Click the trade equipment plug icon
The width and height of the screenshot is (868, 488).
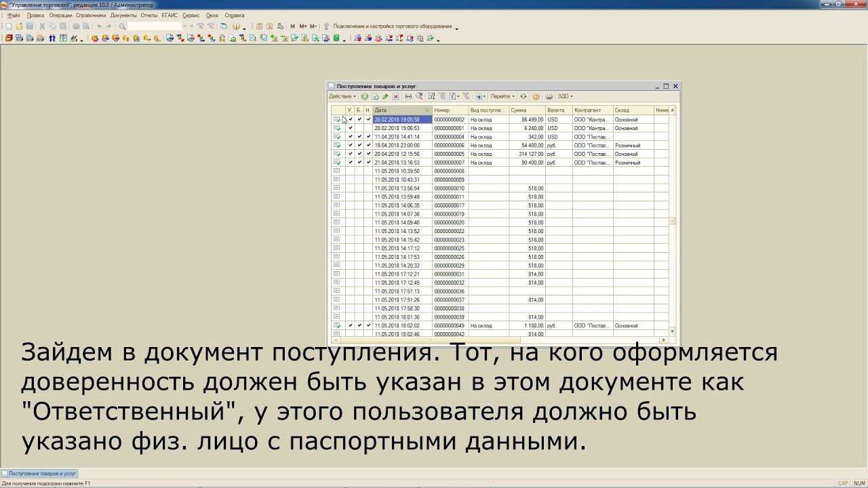pos(326,26)
